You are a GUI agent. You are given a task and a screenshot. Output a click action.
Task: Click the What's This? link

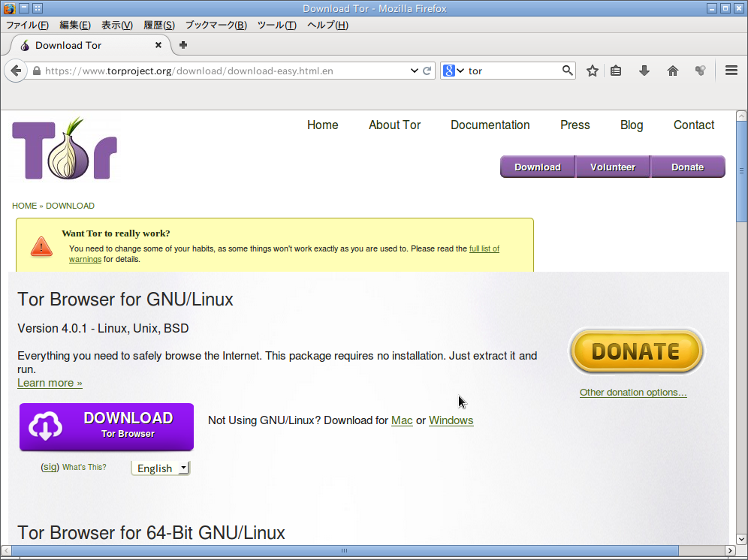[x=84, y=467]
